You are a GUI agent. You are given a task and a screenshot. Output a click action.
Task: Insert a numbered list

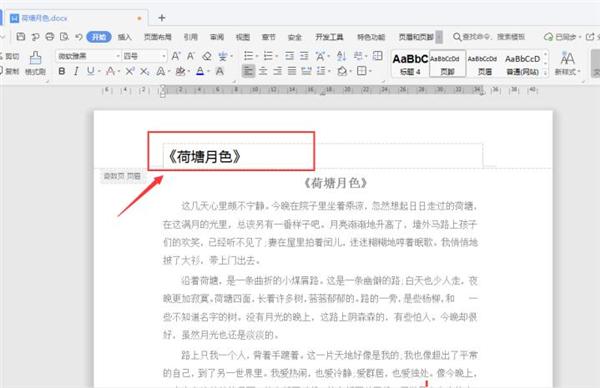268,56
